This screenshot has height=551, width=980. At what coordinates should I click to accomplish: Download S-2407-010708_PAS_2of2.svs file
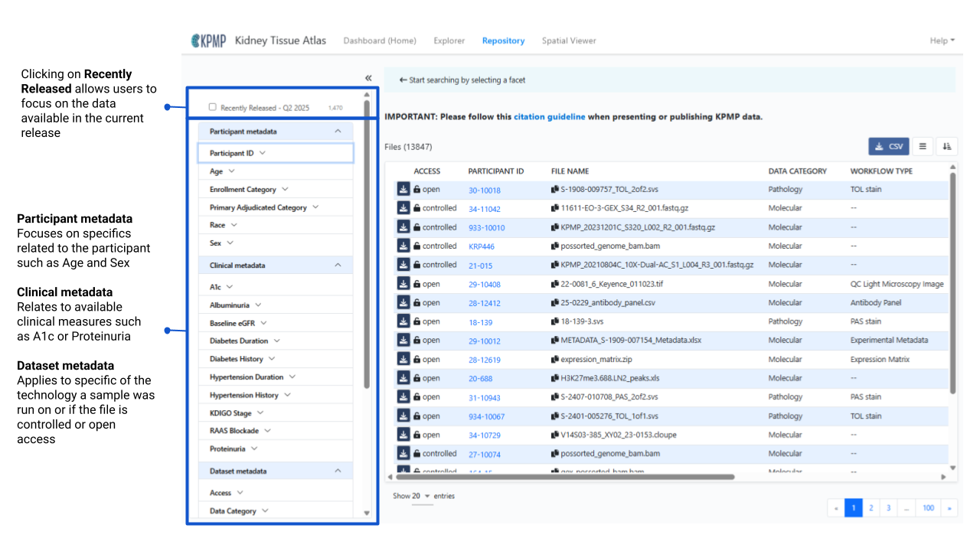403,396
